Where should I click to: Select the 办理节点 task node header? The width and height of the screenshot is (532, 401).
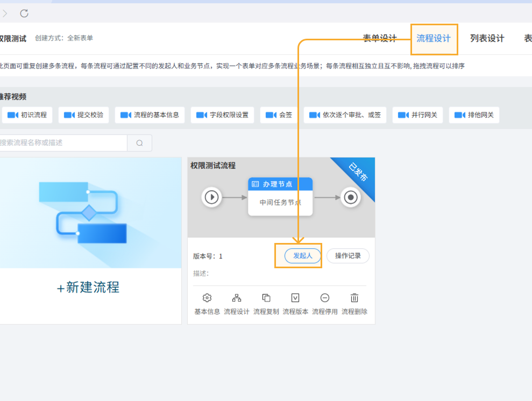coord(280,184)
